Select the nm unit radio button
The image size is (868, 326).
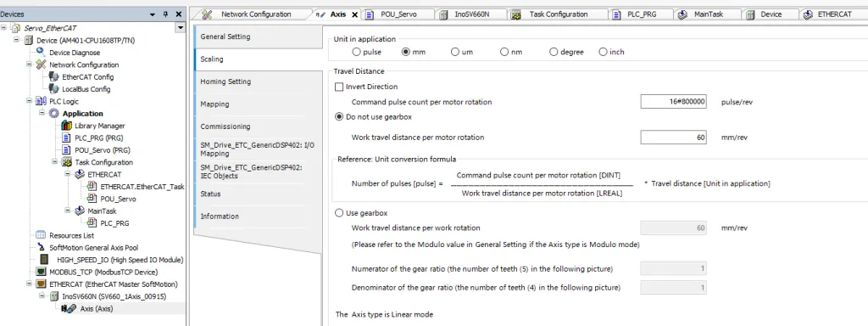coord(504,52)
